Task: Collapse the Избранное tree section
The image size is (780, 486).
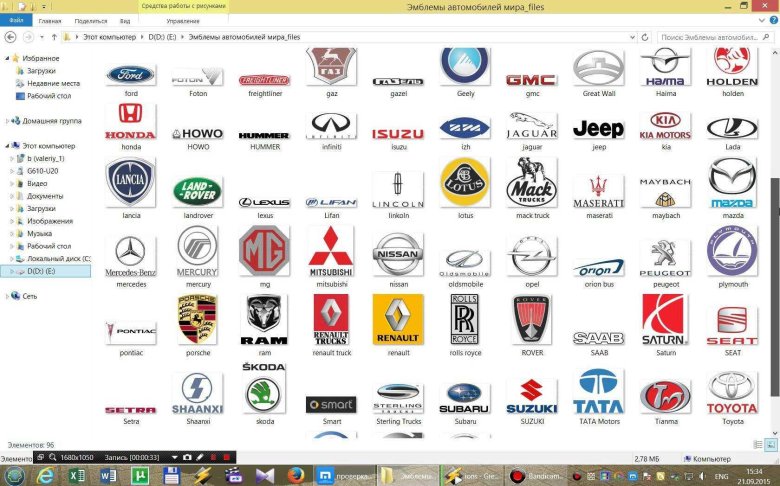Action: tap(8, 59)
